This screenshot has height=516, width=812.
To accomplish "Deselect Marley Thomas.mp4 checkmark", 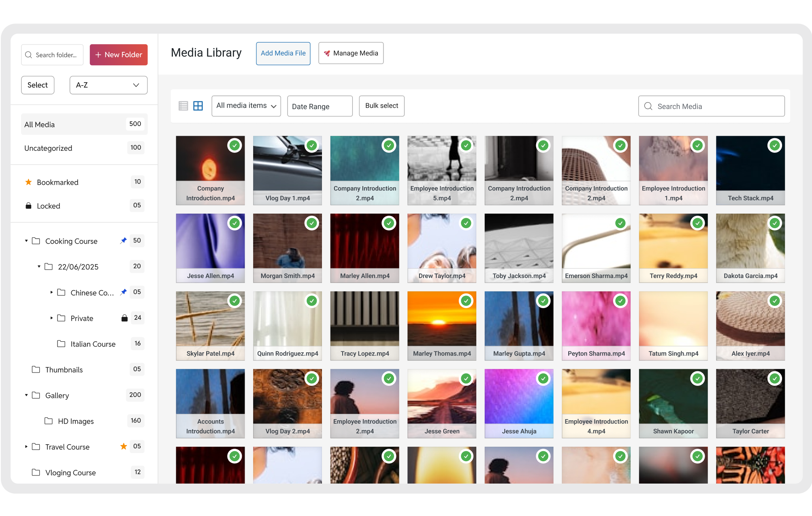I will (x=466, y=301).
